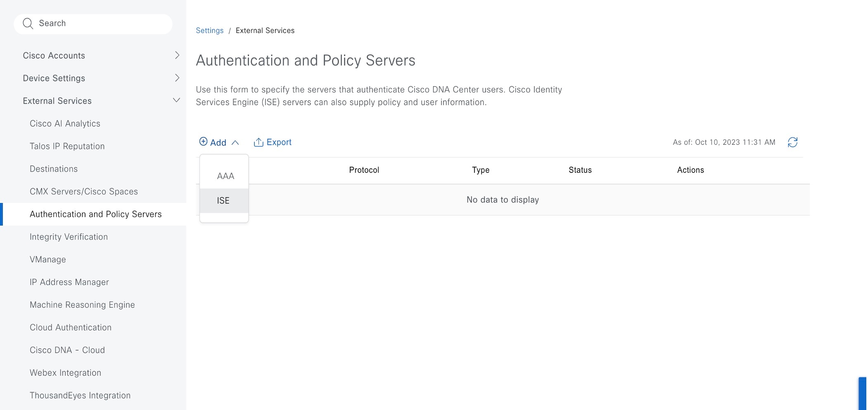
Task: Click the plus icon beside Add
Action: point(203,141)
